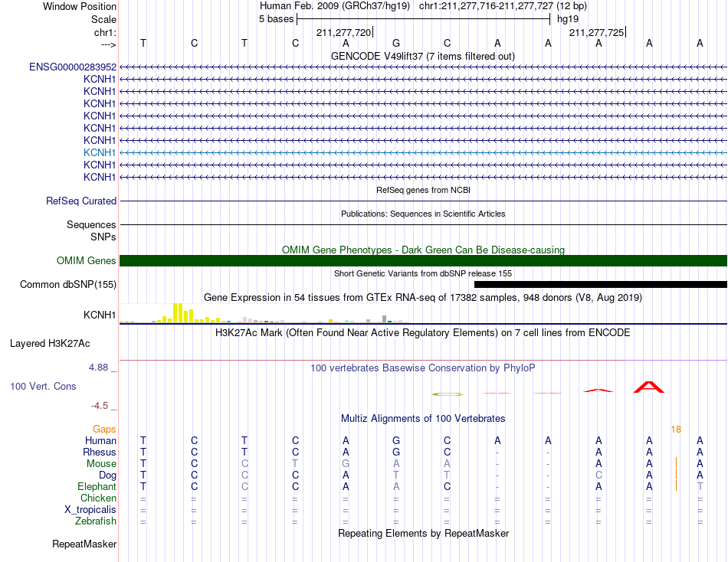Viewport: 728px width, 562px height.
Task: Select the light-blue highlighted KCNH1 transcript label
Action: (100, 152)
